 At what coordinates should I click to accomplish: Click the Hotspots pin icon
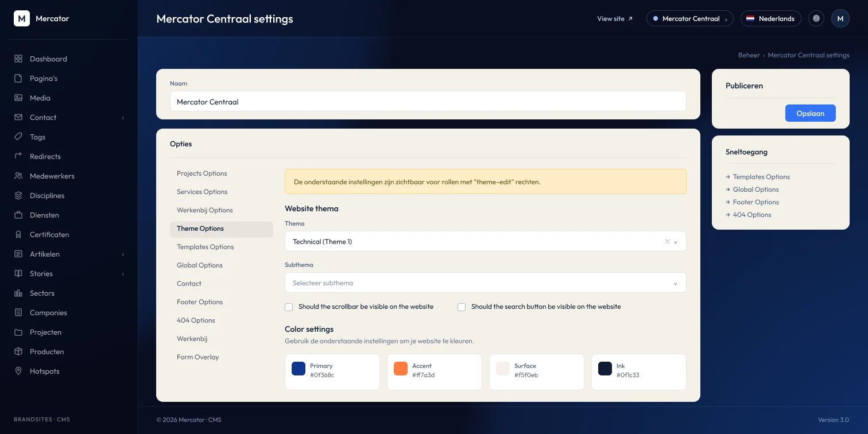pyautogui.click(x=18, y=371)
